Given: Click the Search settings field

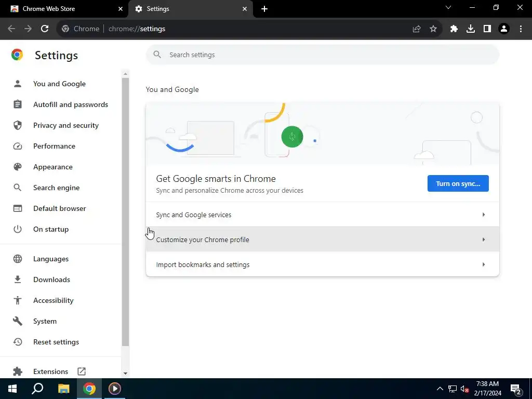Looking at the screenshot, I should pyautogui.click(x=322, y=55).
